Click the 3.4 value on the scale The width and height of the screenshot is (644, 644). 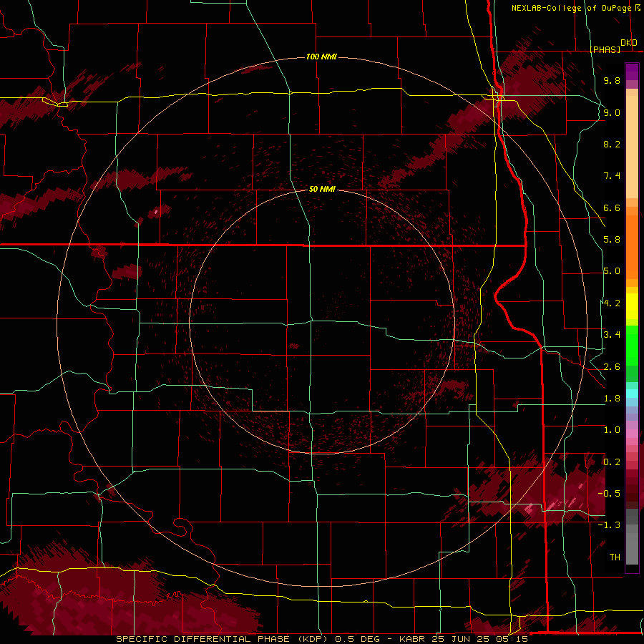[612, 335]
